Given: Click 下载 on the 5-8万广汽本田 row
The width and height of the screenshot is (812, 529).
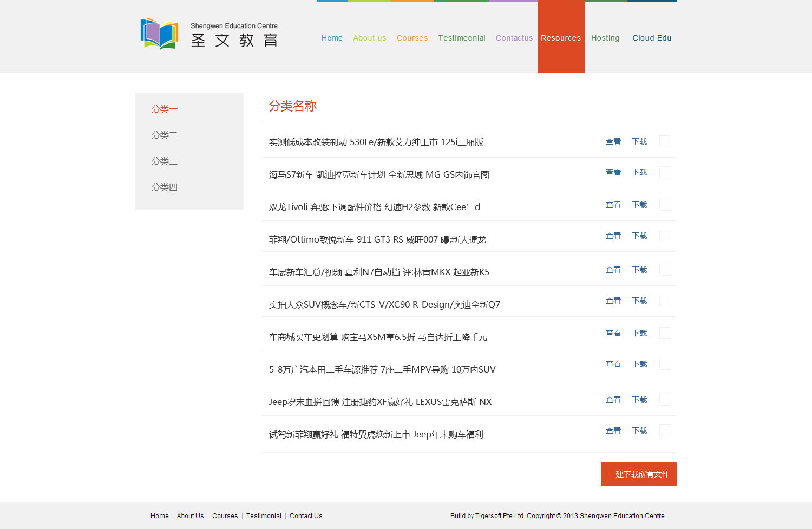Looking at the screenshot, I should click(x=639, y=364).
